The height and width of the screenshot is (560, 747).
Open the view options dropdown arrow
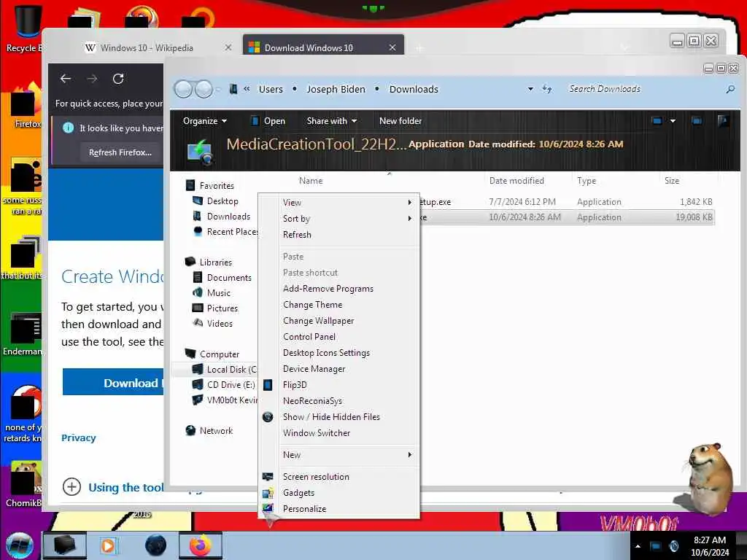(673, 121)
